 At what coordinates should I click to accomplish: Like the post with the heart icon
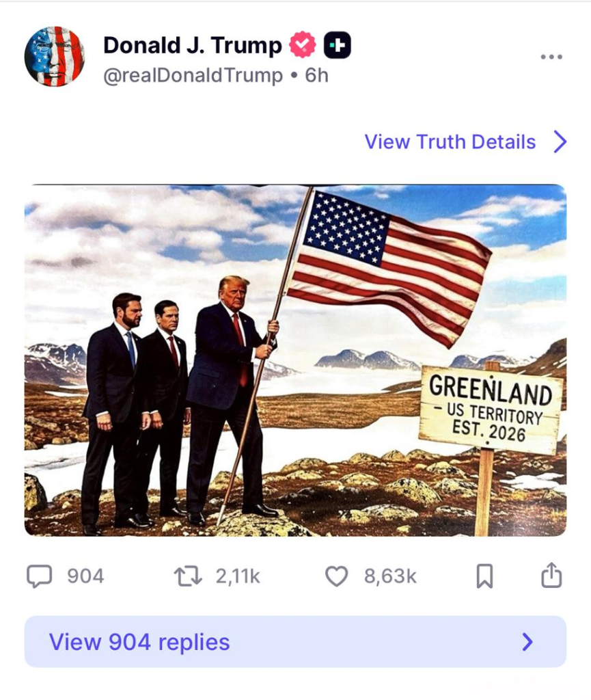(336, 576)
